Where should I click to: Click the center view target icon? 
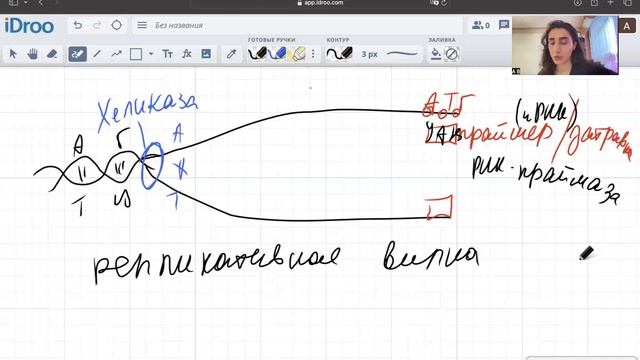coord(116,25)
